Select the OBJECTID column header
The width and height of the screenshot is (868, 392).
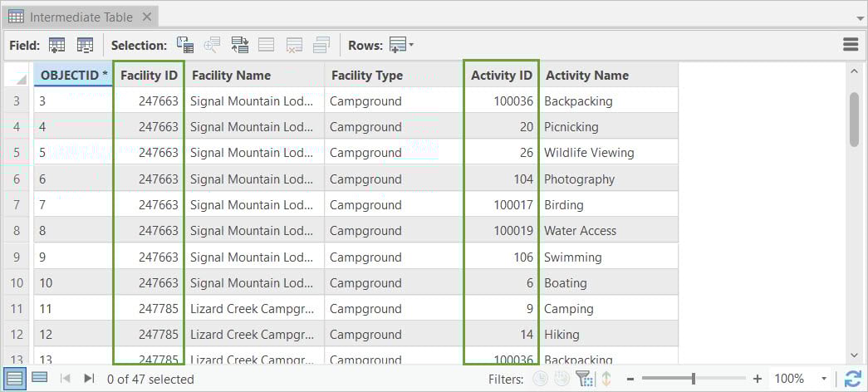[x=73, y=76]
